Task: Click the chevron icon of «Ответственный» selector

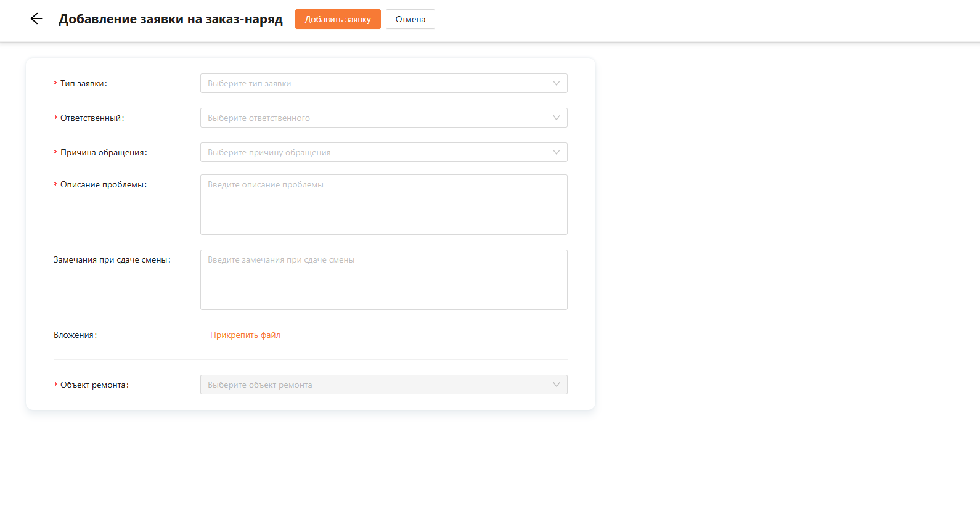Action: click(x=556, y=118)
